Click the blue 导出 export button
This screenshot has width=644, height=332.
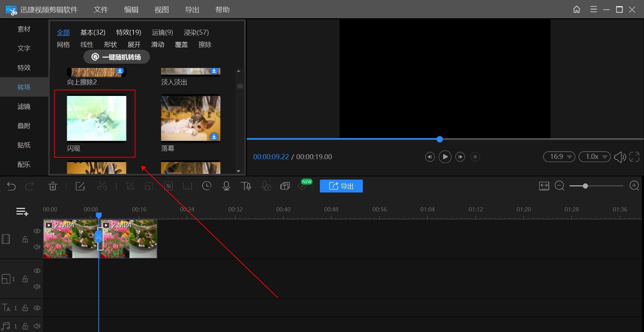point(341,186)
